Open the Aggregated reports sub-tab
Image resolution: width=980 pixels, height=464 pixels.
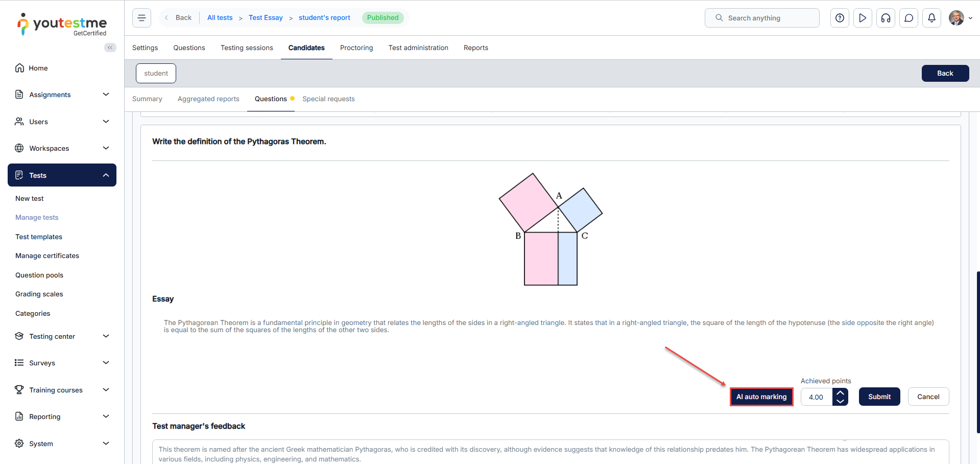[208, 99]
